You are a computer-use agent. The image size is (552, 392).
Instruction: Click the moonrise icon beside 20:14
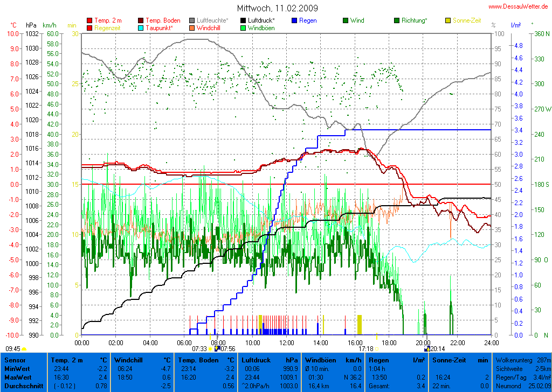[427, 348]
